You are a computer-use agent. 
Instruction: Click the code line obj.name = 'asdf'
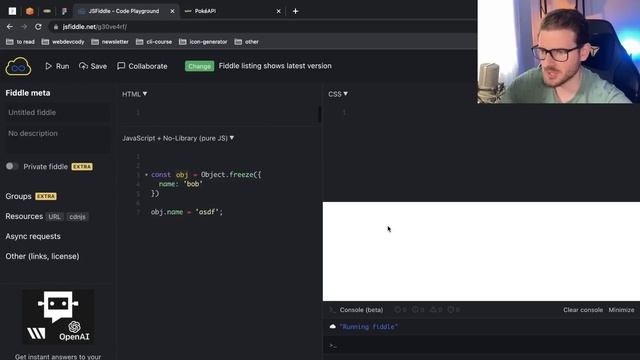click(187, 212)
